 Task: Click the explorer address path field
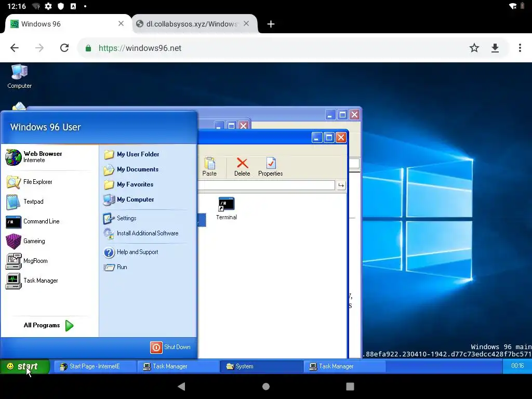pyautogui.click(x=267, y=185)
